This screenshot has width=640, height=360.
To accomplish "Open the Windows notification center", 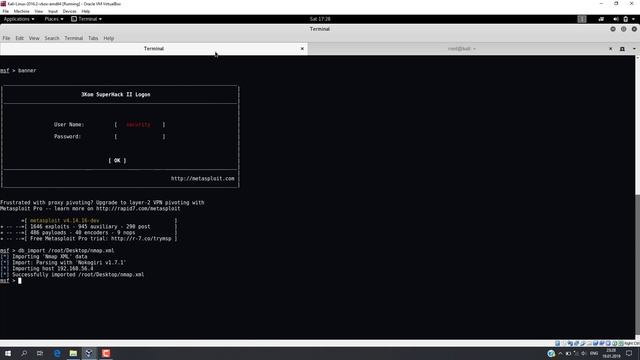I will click(x=629, y=353).
